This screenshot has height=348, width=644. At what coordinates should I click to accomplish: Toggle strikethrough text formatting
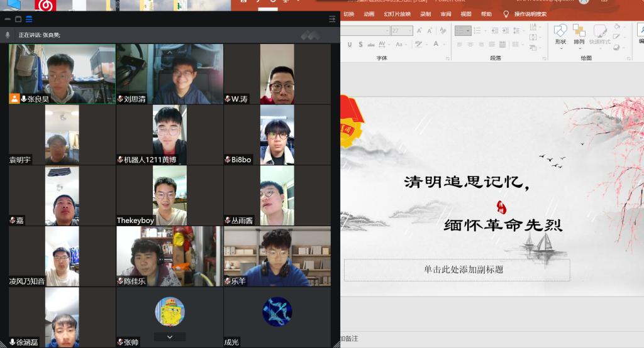point(370,45)
